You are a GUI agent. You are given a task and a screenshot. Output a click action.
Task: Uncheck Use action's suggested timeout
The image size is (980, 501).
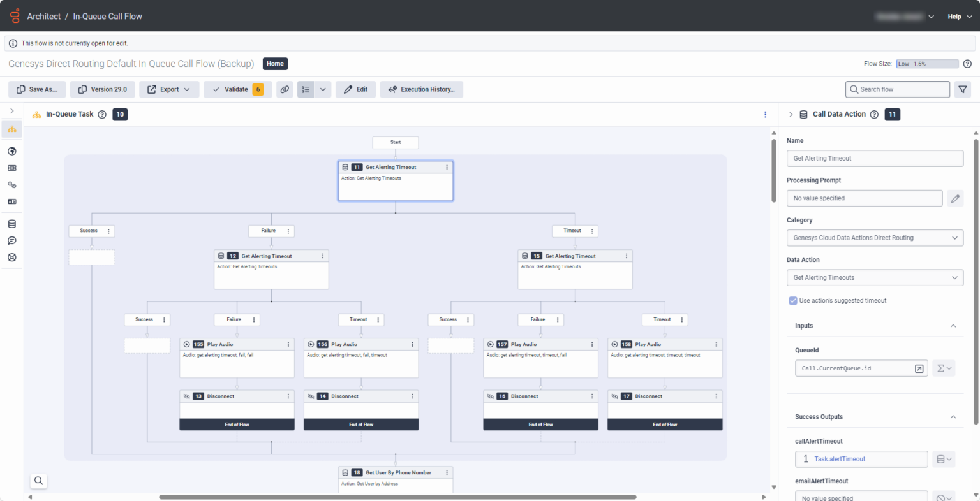[793, 301]
